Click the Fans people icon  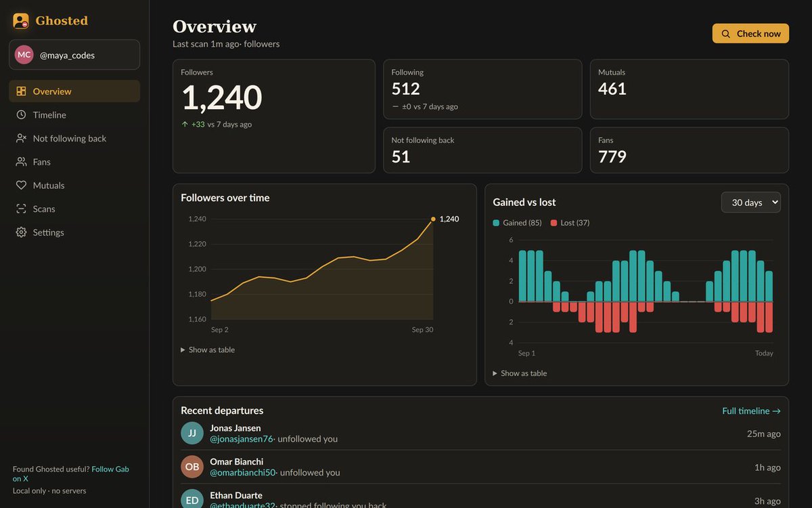click(21, 162)
